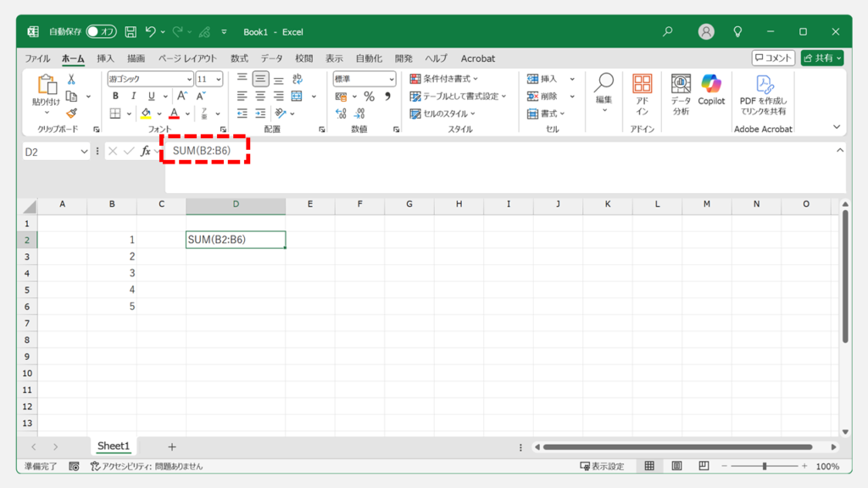Toggle bold formatting
The width and height of the screenshot is (868, 488).
[x=115, y=97]
